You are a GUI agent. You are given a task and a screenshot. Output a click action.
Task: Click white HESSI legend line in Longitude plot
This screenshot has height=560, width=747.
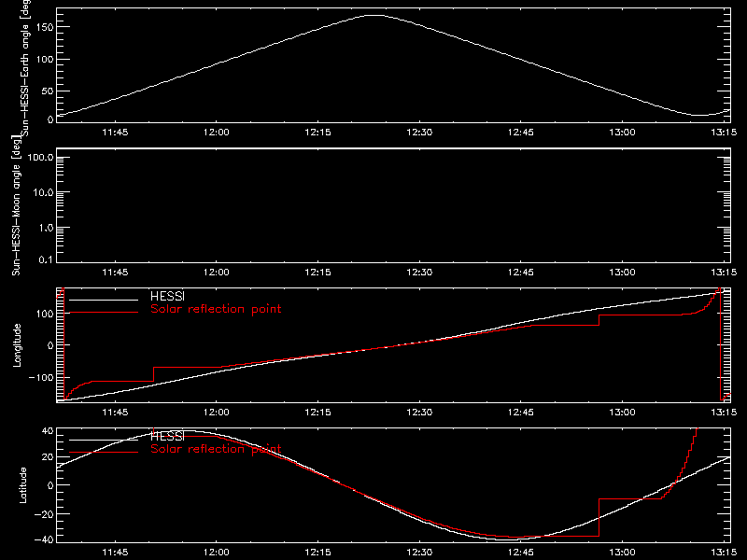[104, 300]
